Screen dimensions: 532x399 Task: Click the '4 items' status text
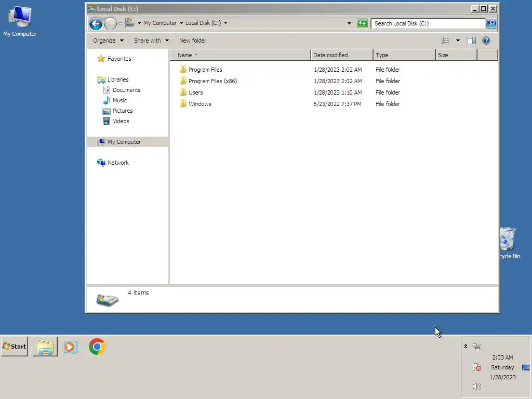pos(138,293)
